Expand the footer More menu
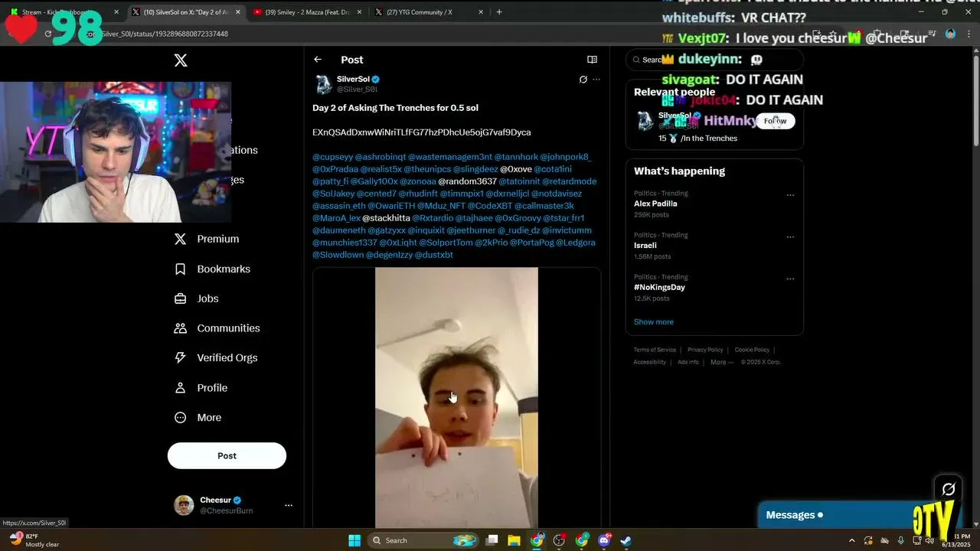 coord(721,362)
